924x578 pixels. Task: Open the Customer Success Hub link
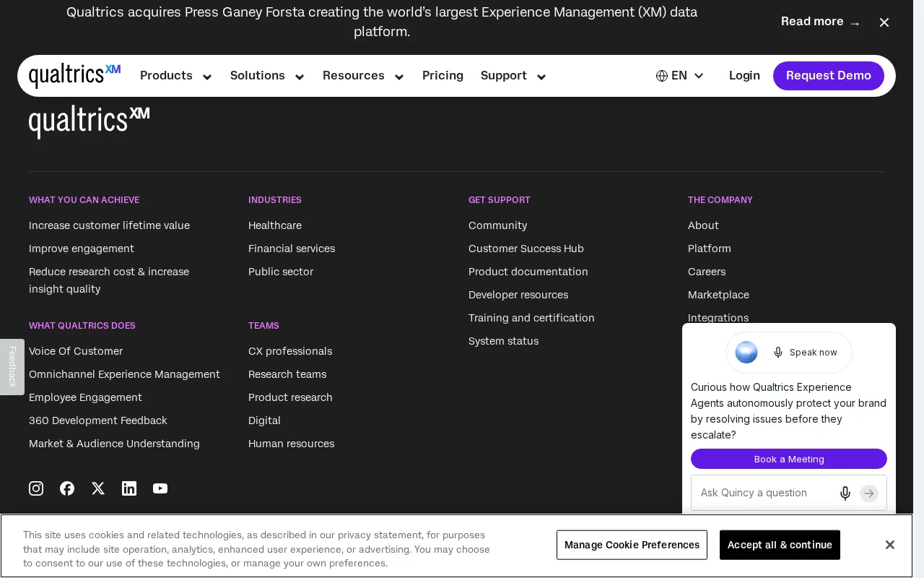pos(526,249)
